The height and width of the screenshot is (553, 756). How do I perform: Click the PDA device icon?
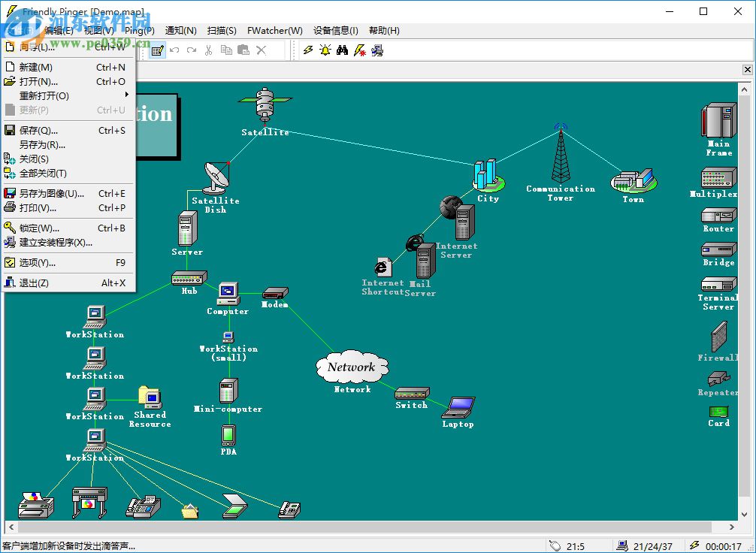click(x=228, y=436)
